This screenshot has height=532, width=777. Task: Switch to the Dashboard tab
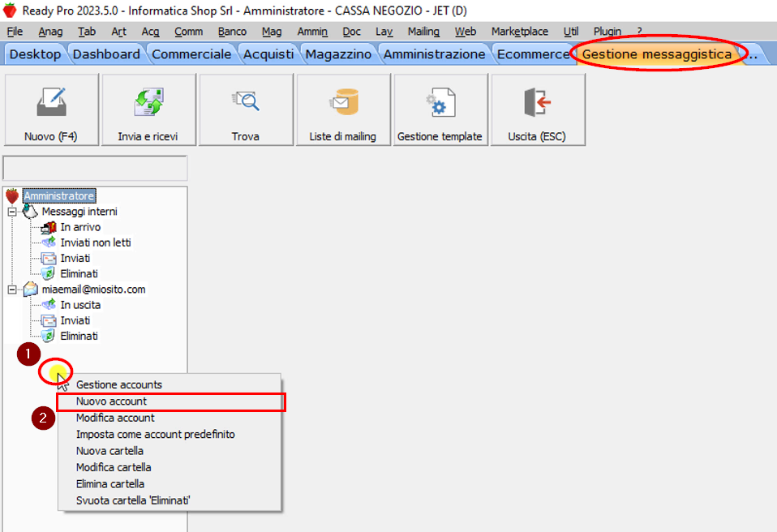pos(106,54)
